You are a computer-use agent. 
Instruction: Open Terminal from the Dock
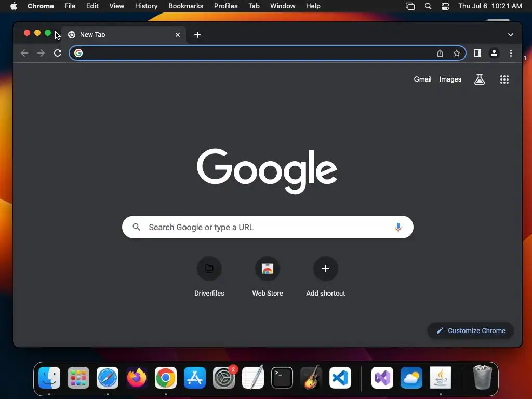pos(282,377)
